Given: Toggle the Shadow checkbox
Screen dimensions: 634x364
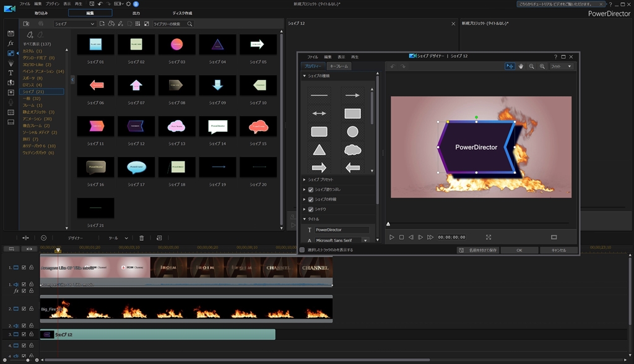Looking at the screenshot, I should (x=311, y=209).
